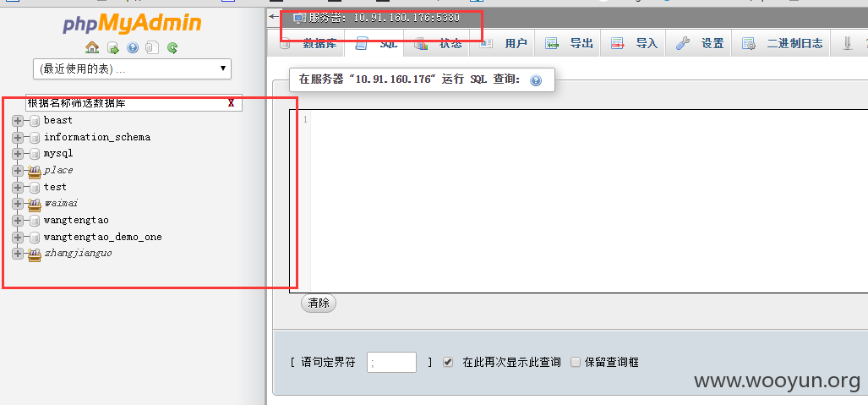Click SQL query help icon
Screen dimensions: 868x405
pyautogui.click(x=535, y=80)
